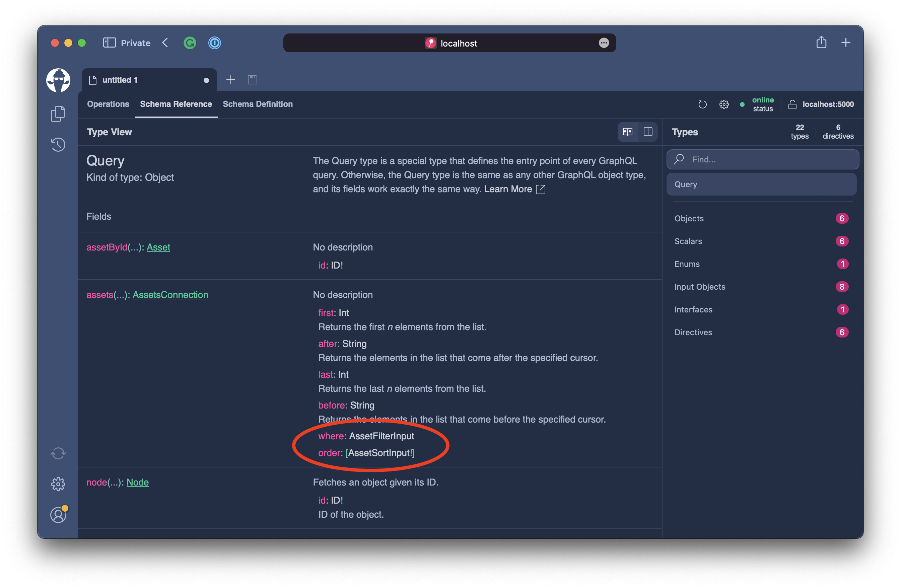Expand the Enums type category
Viewport: 901px width, 588px height.
pos(688,264)
